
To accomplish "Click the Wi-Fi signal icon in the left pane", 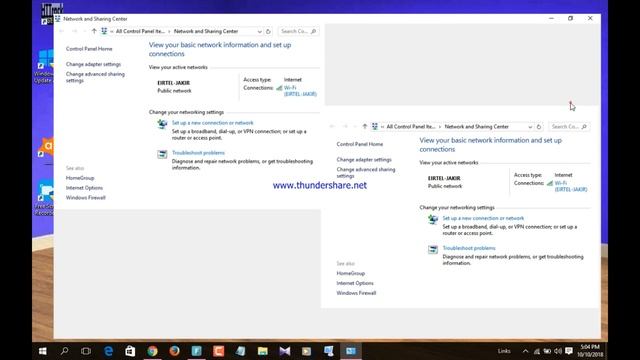I will click(279, 88).
